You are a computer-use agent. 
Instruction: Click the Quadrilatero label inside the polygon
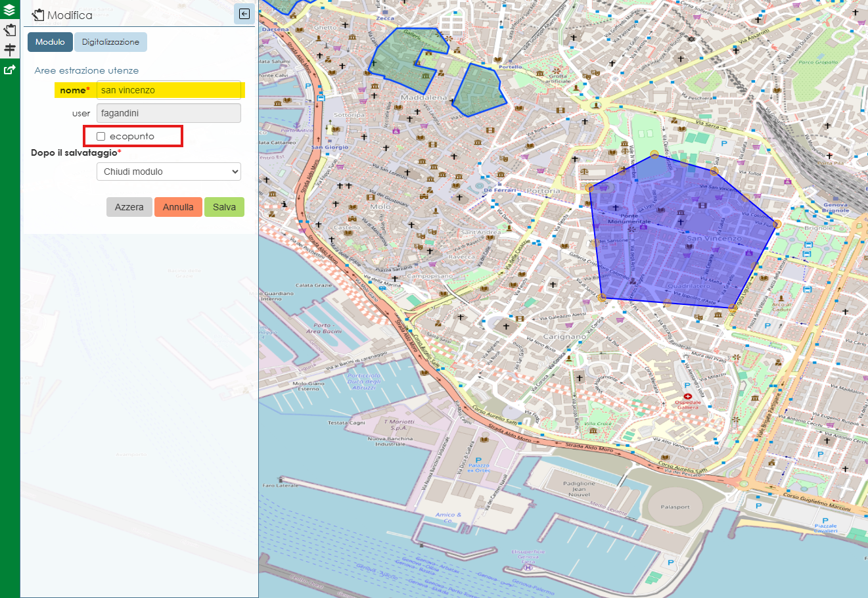[x=688, y=286]
